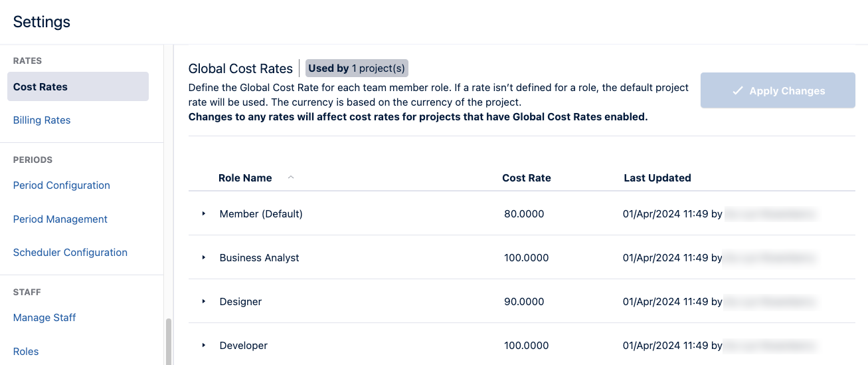Expand the Member (Default) role row
Viewport: 868px width, 365px height.
click(x=204, y=214)
